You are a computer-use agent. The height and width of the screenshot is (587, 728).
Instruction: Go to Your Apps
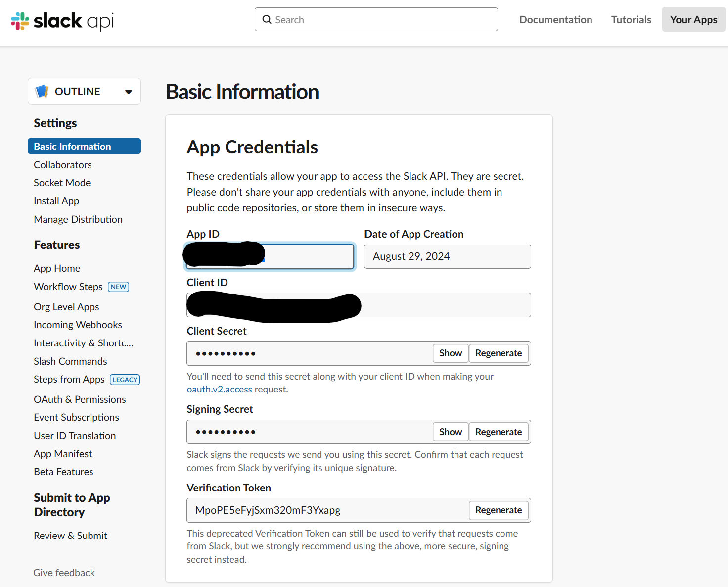tap(693, 20)
